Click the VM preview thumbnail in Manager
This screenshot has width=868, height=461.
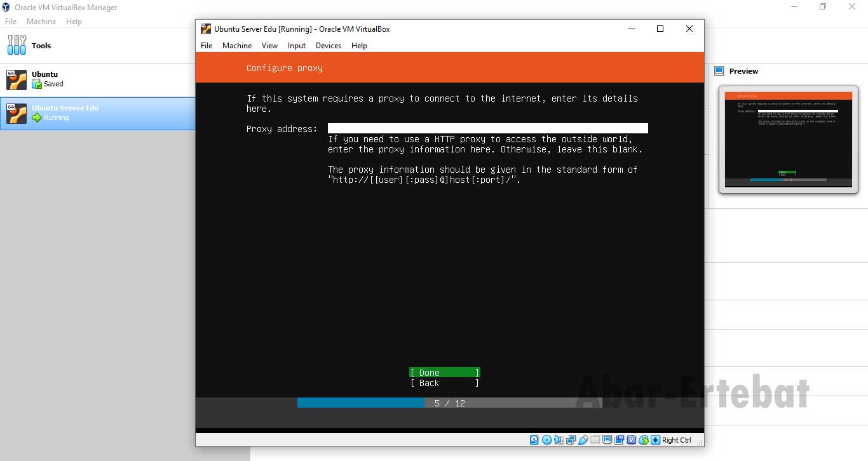click(788, 140)
